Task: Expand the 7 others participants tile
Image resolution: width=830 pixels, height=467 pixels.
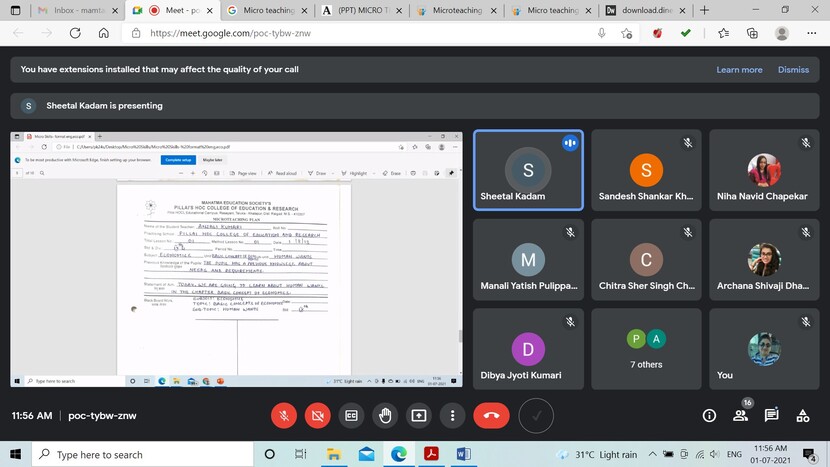Action: point(646,348)
